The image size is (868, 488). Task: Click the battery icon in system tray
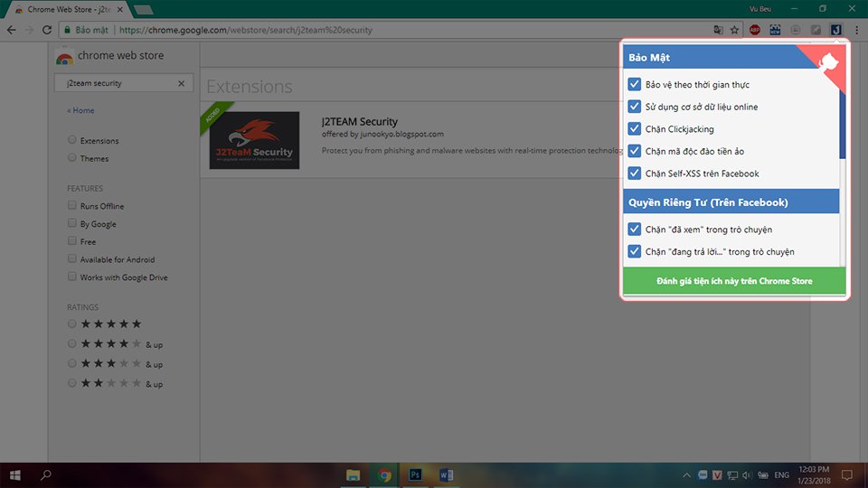(763, 474)
